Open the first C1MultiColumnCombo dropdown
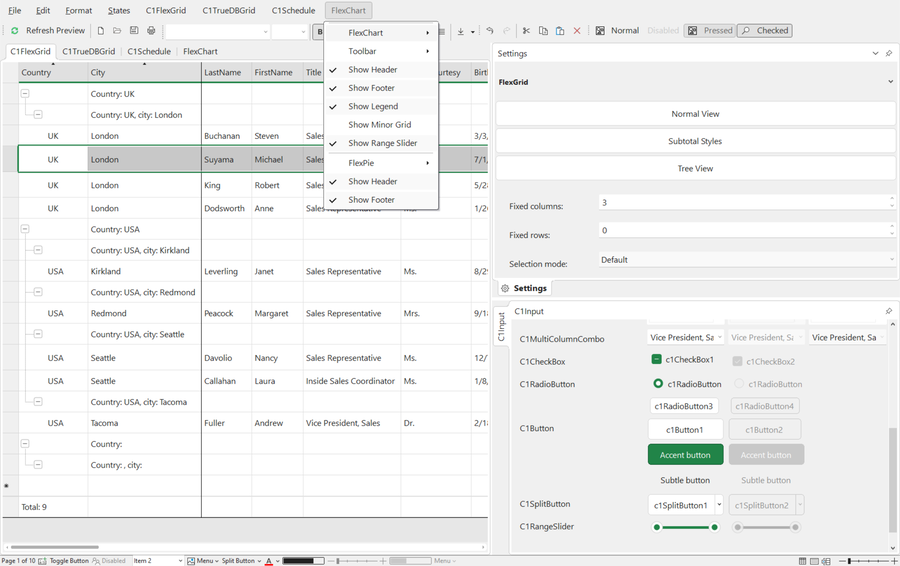The image size is (900, 566). click(x=719, y=338)
